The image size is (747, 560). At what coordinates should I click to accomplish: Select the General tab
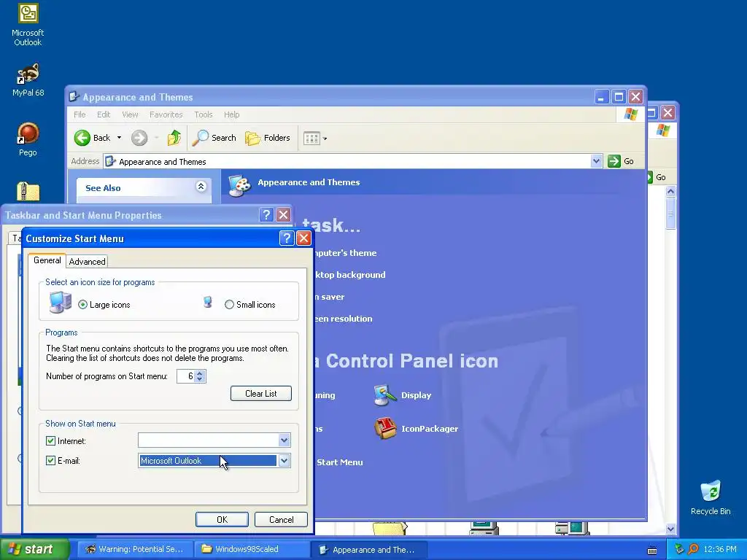(x=47, y=260)
